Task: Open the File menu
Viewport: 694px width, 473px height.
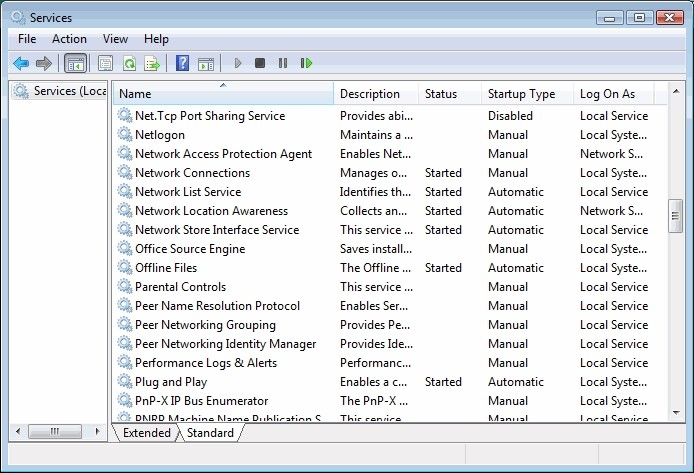Action: [x=27, y=39]
